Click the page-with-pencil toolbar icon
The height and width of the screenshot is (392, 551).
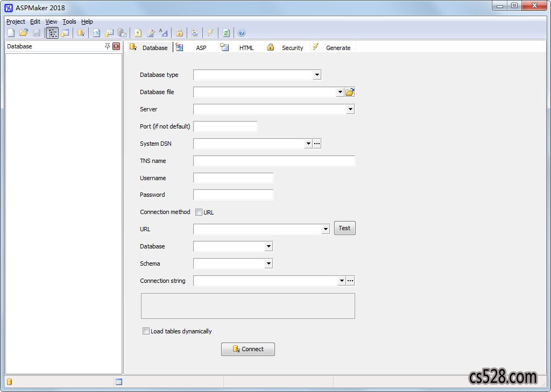(151, 33)
